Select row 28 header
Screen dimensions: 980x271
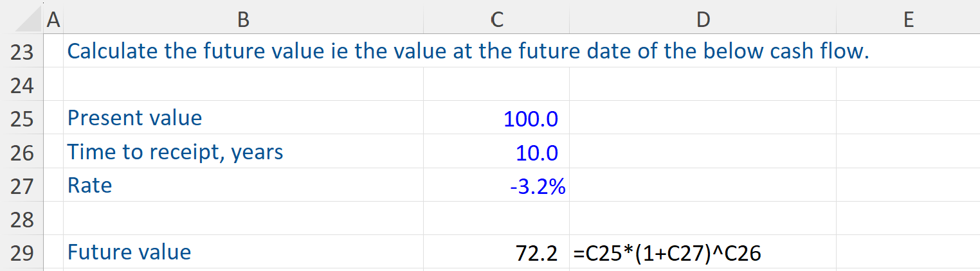click(x=22, y=219)
